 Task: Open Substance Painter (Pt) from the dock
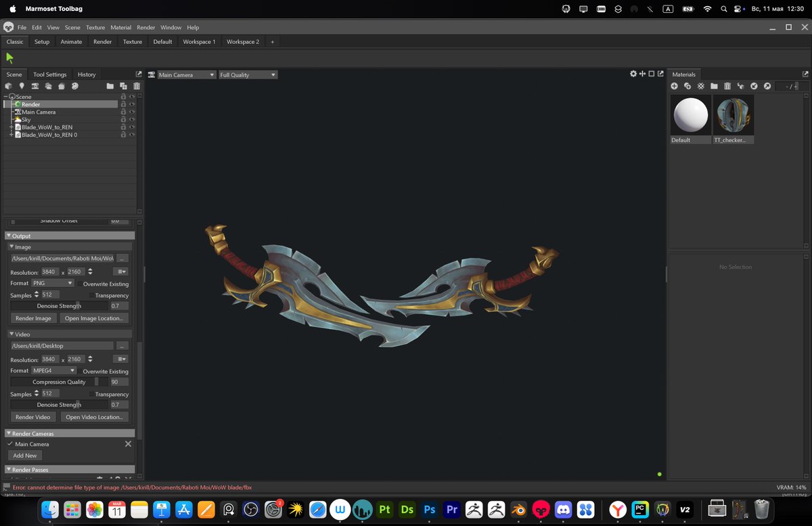tap(385, 509)
